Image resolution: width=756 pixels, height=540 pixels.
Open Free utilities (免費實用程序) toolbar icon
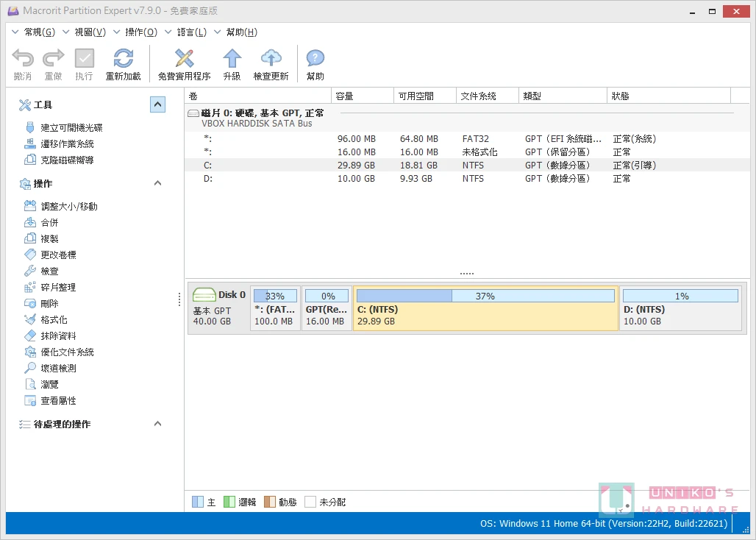[x=184, y=58]
